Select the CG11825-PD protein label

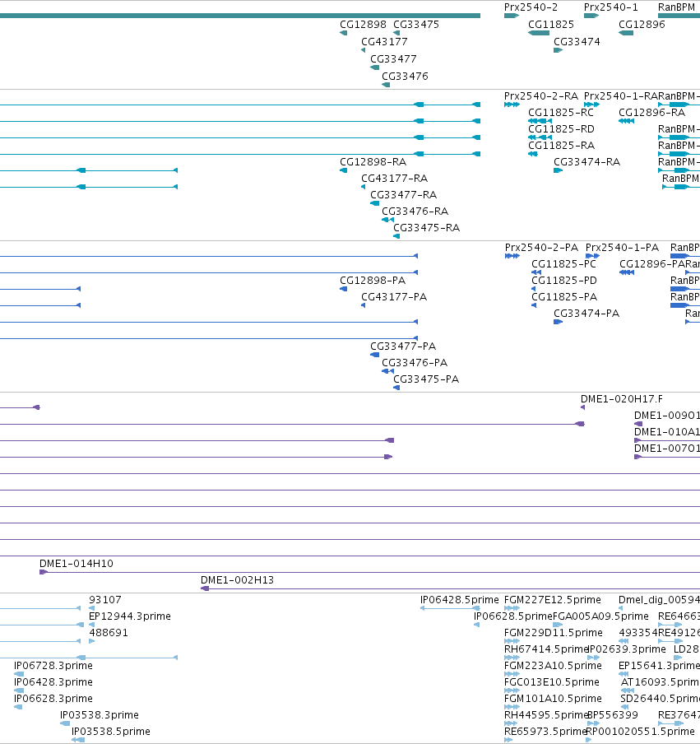[x=564, y=281]
